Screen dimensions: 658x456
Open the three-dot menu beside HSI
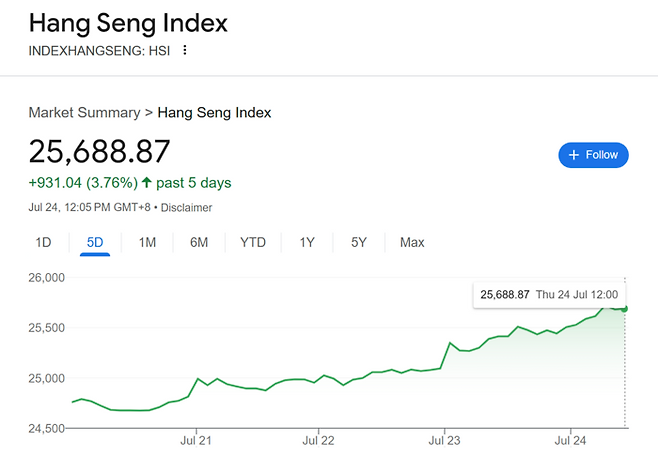pyautogui.click(x=184, y=51)
